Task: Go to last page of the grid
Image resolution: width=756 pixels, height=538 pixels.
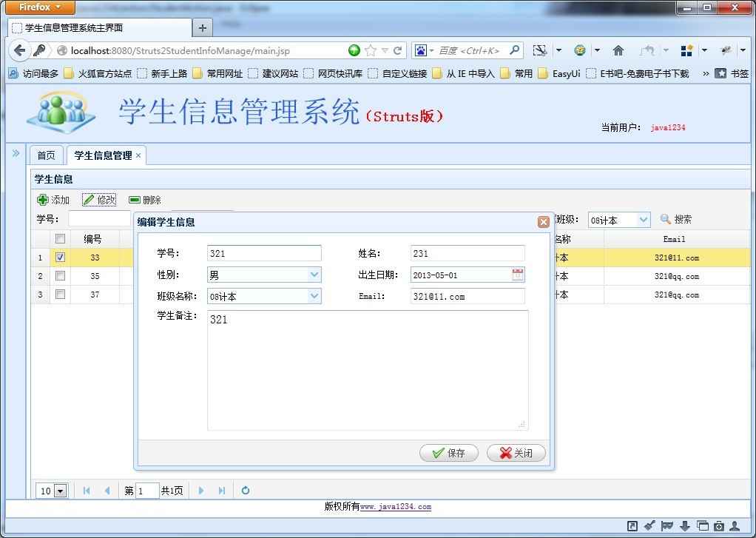Action: (x=222, y=491)
